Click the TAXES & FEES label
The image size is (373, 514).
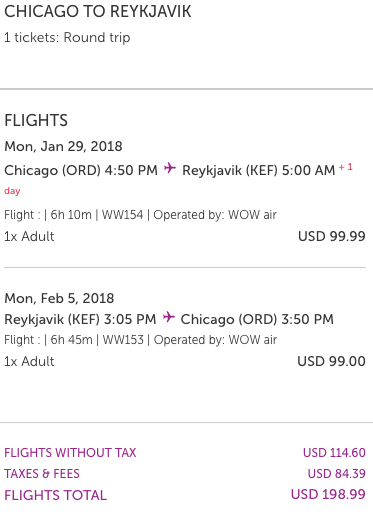[x=42, y=474]
